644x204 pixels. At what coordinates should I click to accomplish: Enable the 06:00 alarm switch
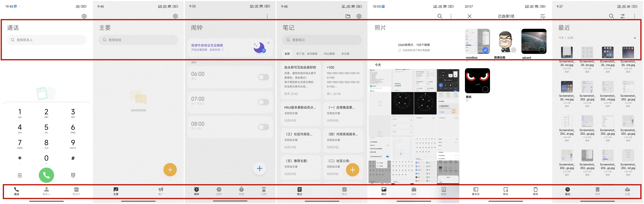pyautogui.click(x=263, y=77)
